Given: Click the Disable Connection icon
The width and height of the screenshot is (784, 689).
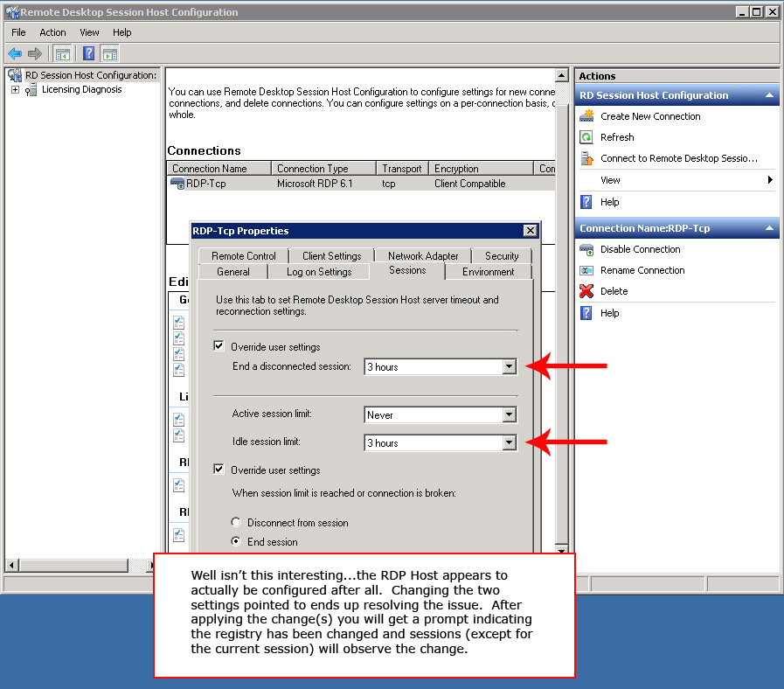Looking at the screenshot, I should (586, 249).
